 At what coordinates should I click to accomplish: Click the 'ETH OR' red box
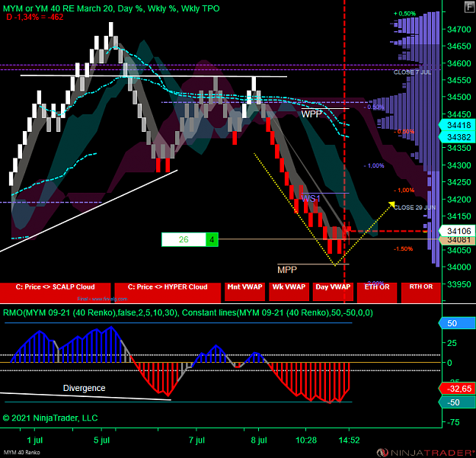pos(377,293)
